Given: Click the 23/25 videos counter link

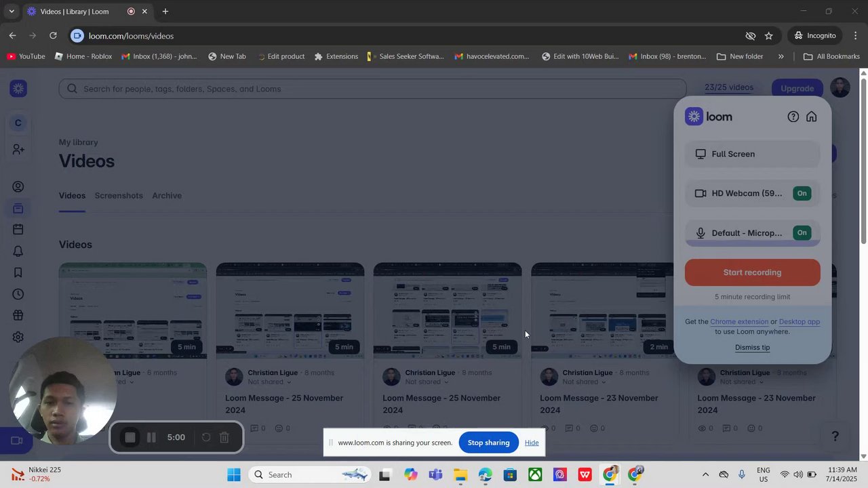Looking at the screenshot, I should pos(729,87).
